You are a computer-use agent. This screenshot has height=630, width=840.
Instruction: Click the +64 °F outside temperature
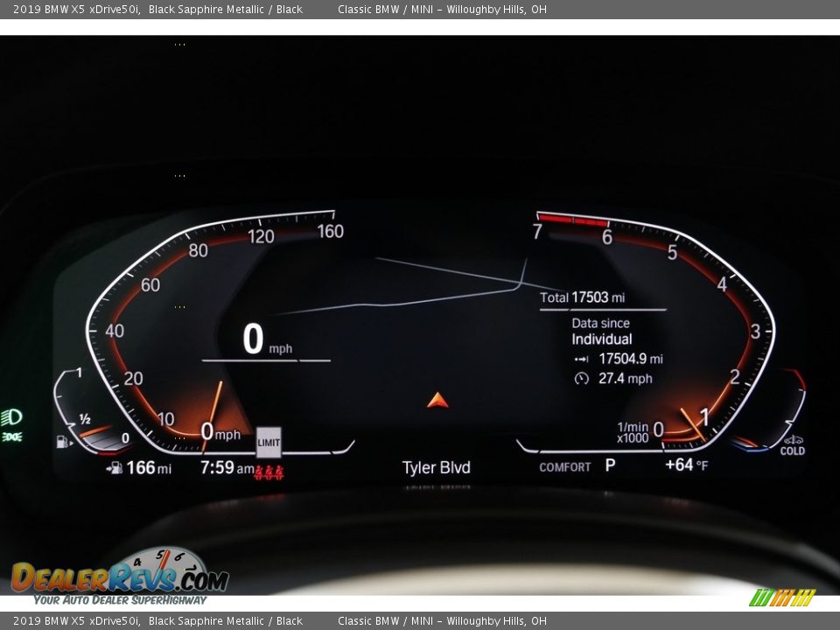coord(686,465)
